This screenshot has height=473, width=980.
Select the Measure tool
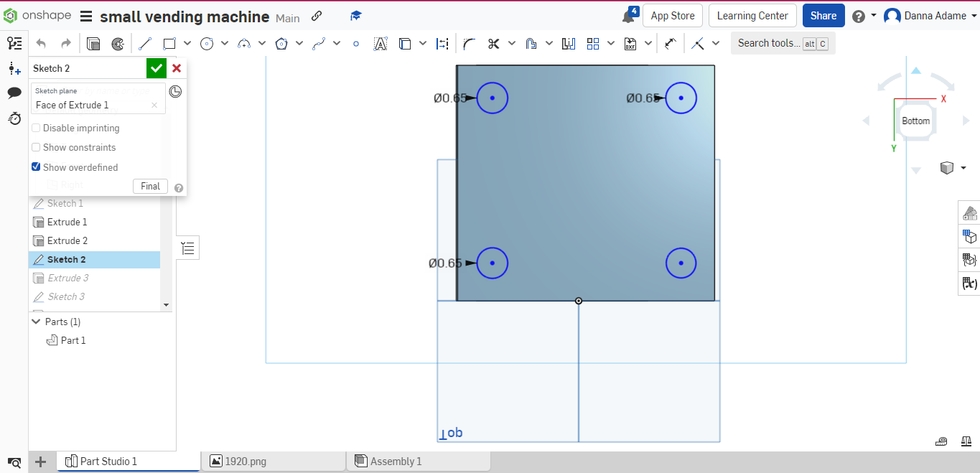(x=671, y=43)
